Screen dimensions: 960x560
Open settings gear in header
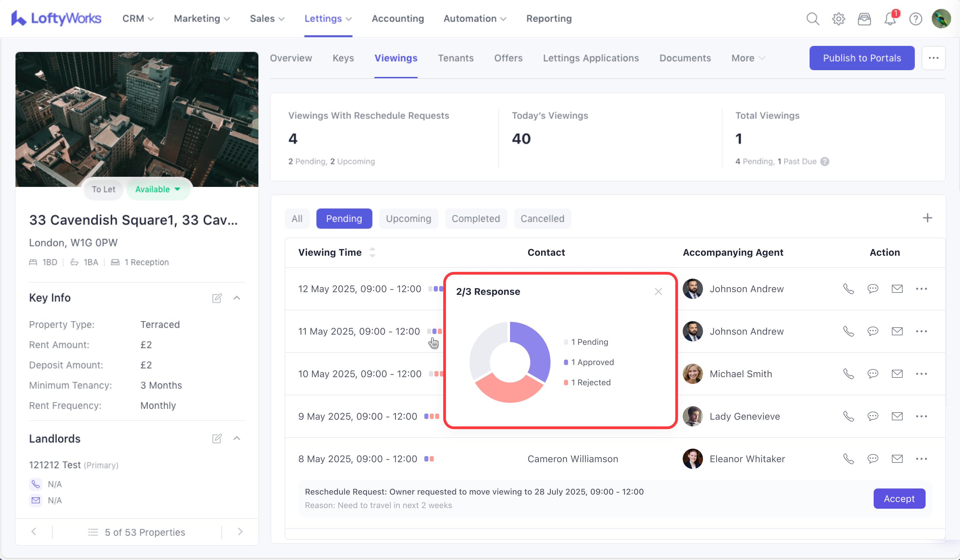[x=838, y=19]
